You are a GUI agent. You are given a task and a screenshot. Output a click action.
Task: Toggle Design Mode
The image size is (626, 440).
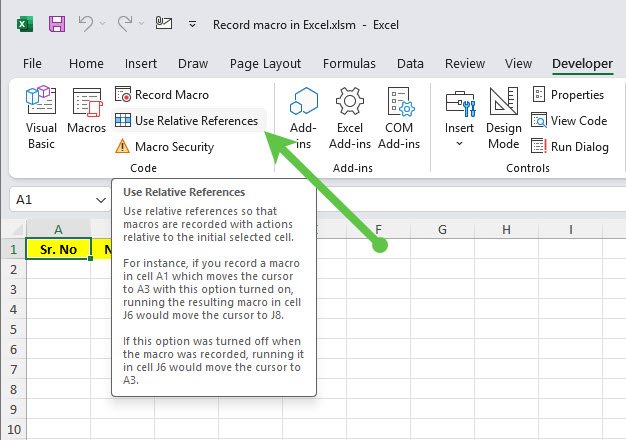(504, 118)
